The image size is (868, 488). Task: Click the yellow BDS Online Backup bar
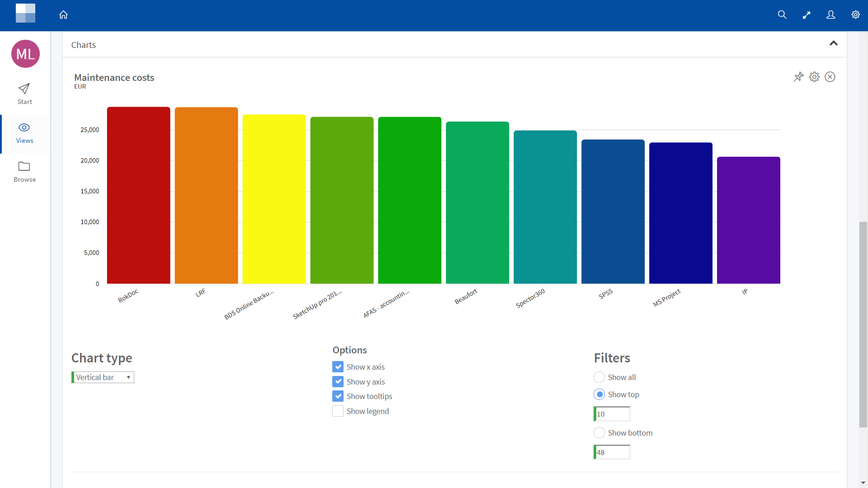274,199
